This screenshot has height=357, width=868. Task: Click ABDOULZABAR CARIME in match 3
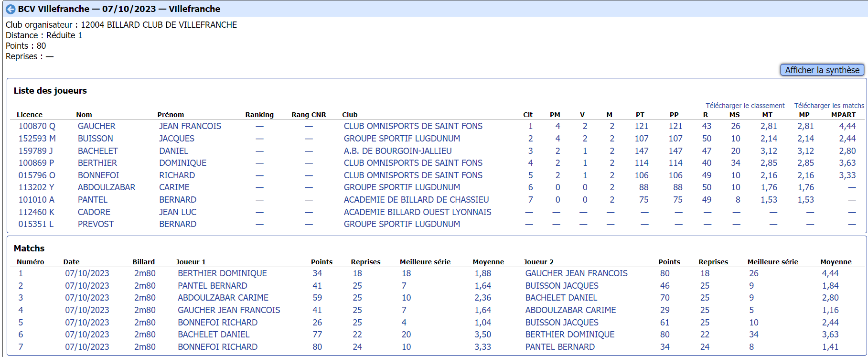[223, 298]
